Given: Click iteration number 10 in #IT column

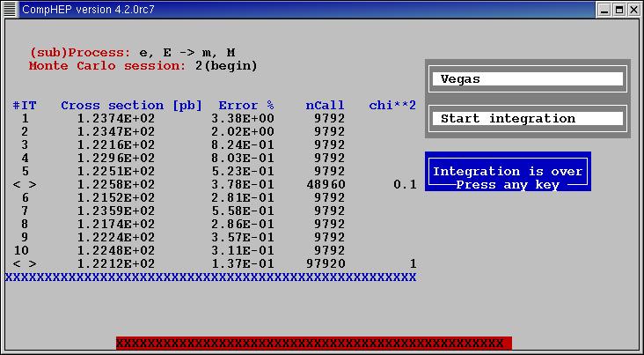Looking at the screenshot, I should coord(21,250).
